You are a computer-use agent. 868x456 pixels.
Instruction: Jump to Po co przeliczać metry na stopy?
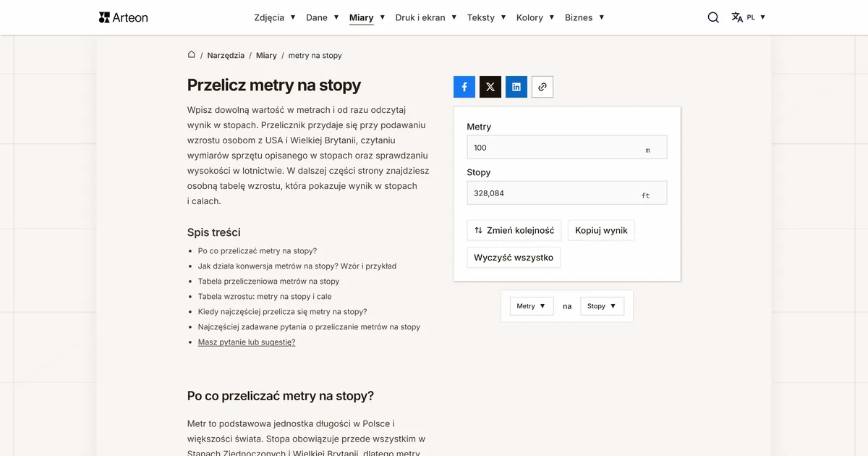(x=258, y=251)
